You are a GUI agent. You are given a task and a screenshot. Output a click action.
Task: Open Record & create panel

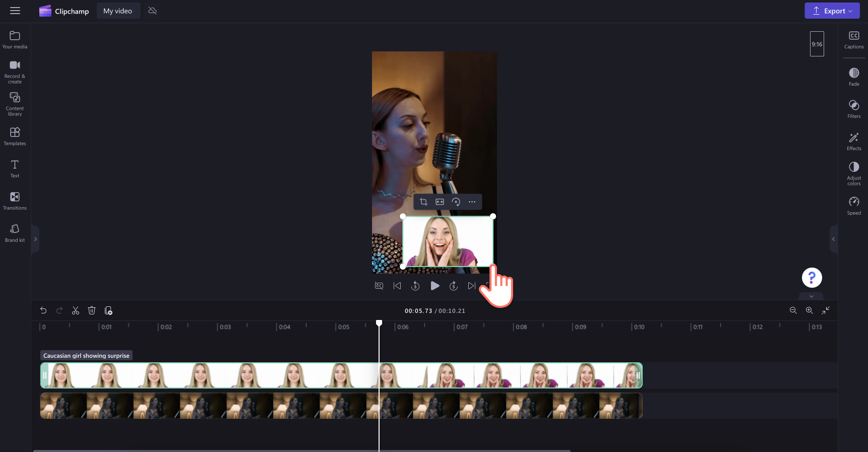[15, 72]
